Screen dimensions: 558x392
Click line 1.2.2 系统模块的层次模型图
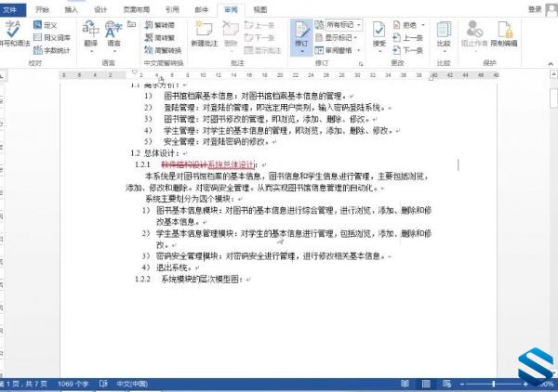190,279
